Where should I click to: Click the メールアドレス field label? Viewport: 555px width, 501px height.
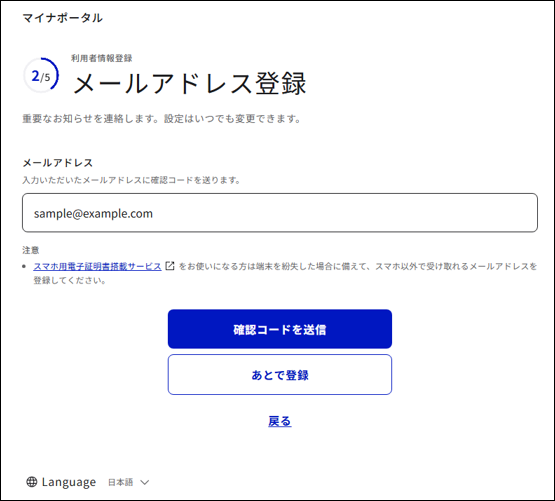click(58, 163)
